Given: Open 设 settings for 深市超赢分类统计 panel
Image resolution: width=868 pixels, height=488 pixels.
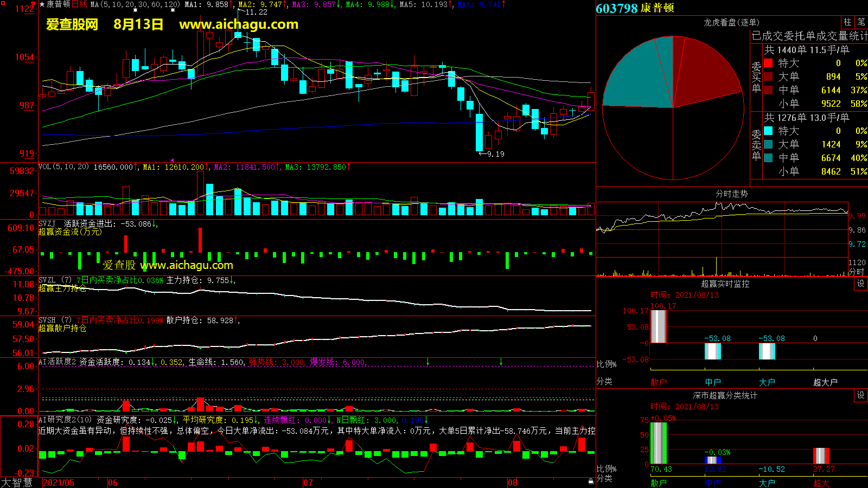Looking at the screenshot, I should (x=861, y=395).
